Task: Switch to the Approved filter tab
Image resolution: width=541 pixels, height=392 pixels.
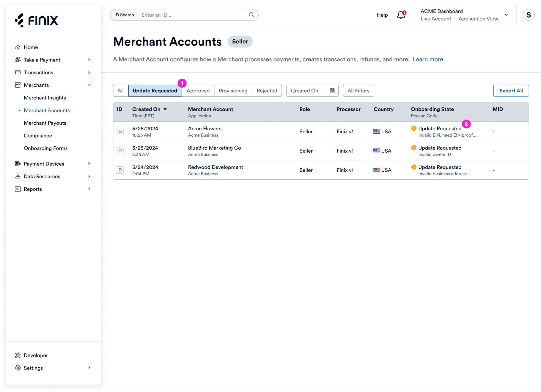Action: pos(198,91)
